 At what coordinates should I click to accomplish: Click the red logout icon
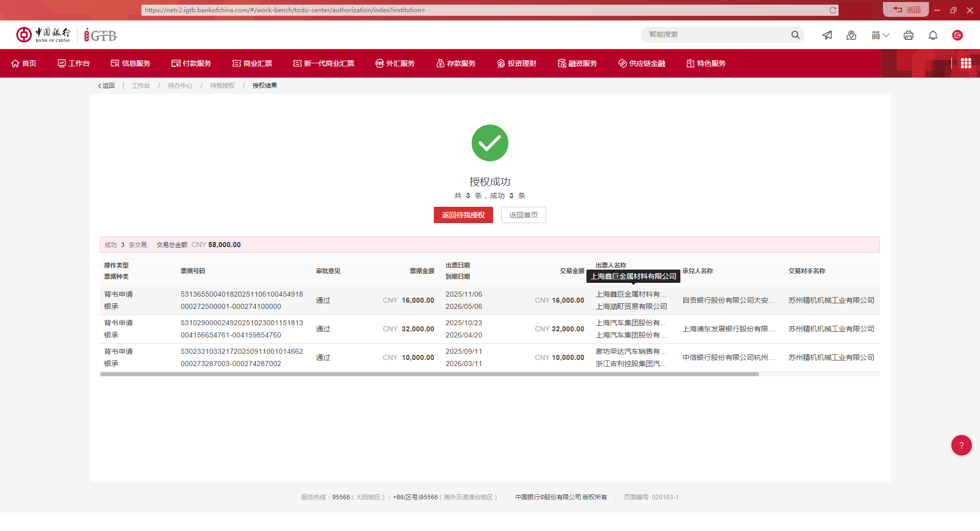(x=958, y=35)
